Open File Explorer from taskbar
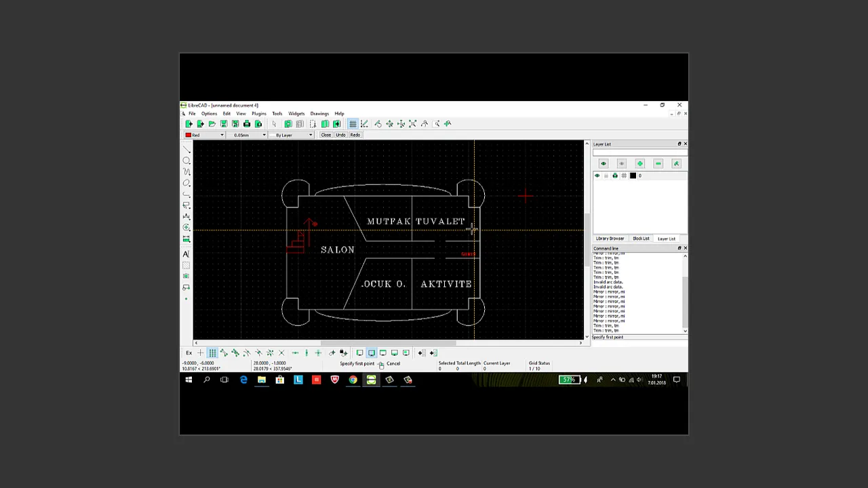Image resolution: width=868 pixels, height=488 pixels. click(x=261, y=380)
